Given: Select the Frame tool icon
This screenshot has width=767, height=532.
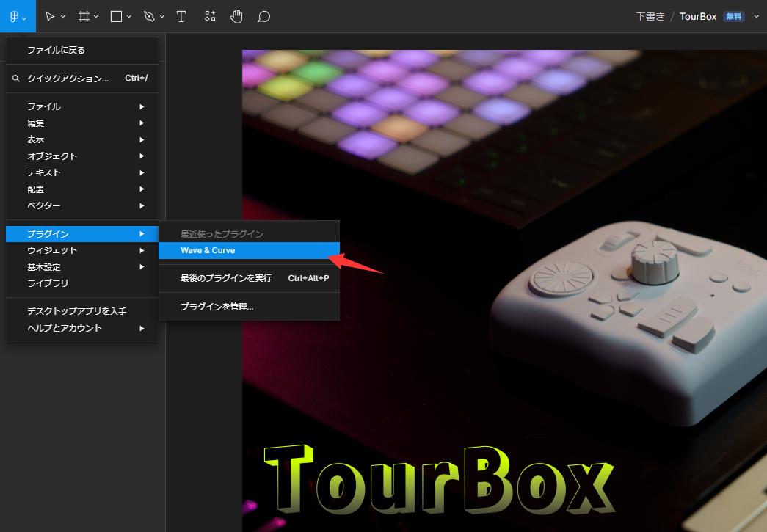Looking at the screenshot, I should (84, 17).
